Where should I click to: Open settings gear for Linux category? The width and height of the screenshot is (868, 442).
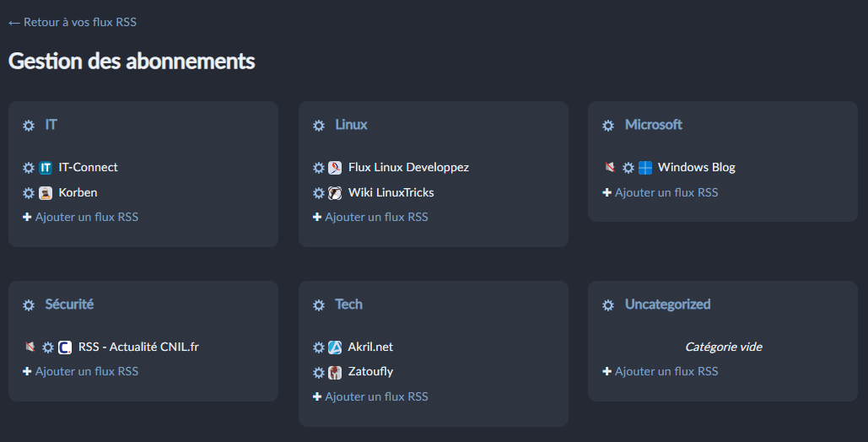point(319,126)
